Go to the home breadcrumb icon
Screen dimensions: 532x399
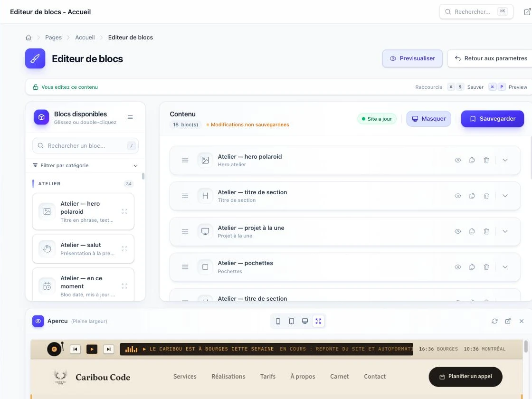click(x=28, y=38)
